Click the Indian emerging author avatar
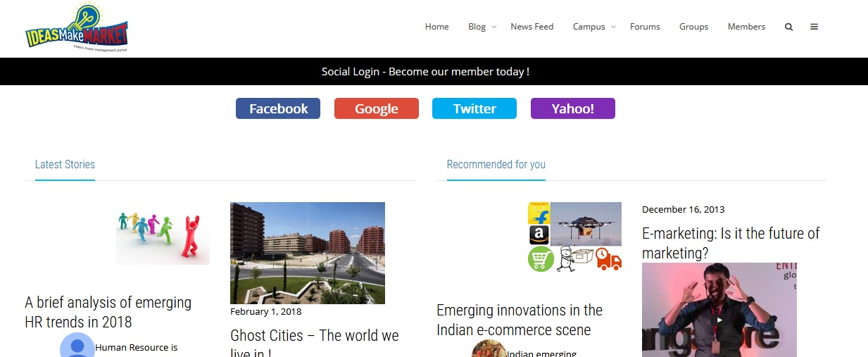868x357 pixels. 489,349
